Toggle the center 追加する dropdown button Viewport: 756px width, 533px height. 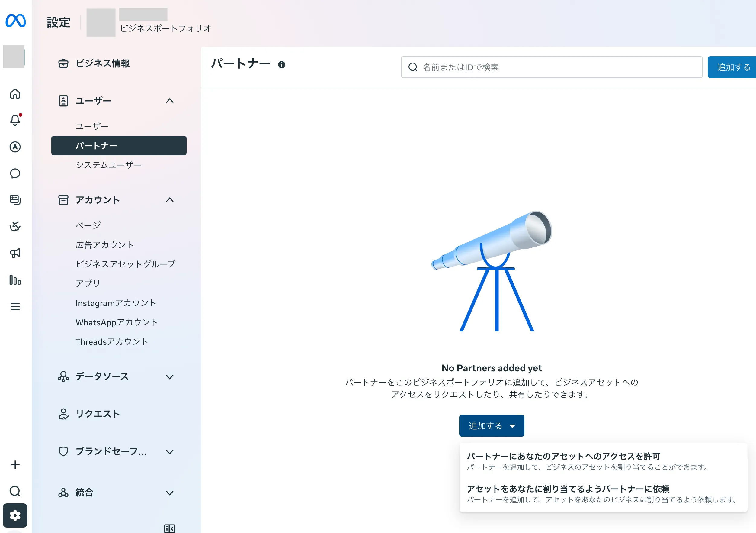coord(492,426)
